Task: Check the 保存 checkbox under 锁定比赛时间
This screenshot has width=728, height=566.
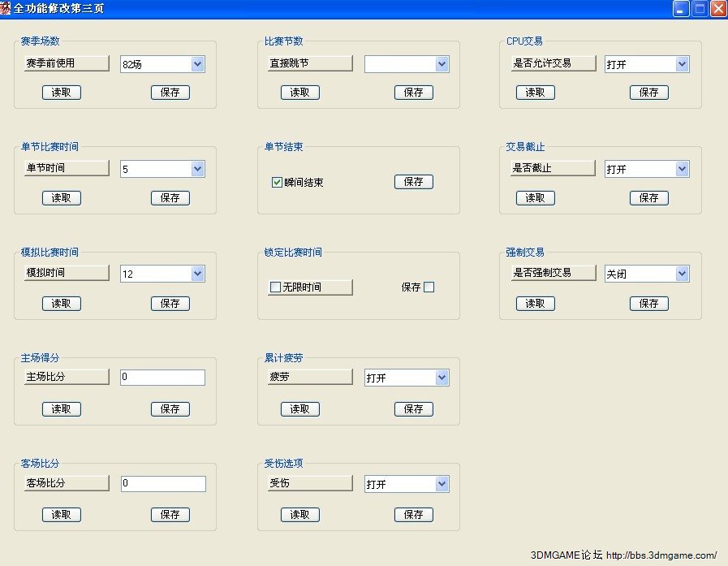Action: pos(429,287)
